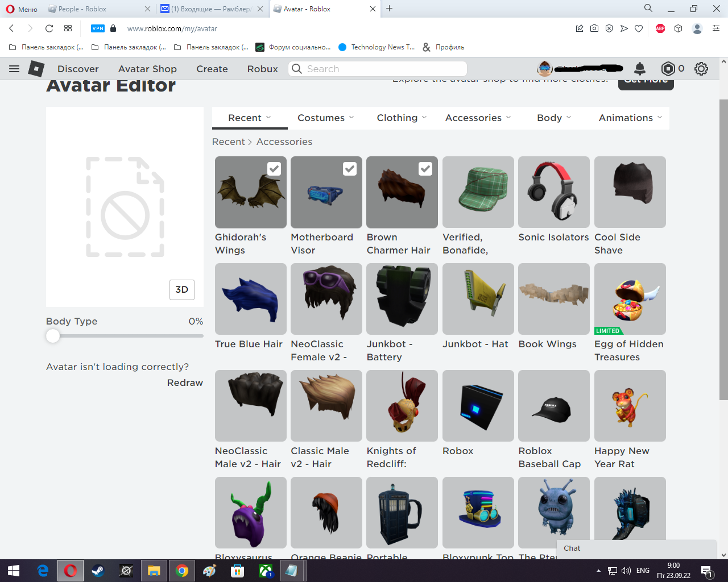
Task: Click the Recent breadcrumb link
Action: (229, 142)
